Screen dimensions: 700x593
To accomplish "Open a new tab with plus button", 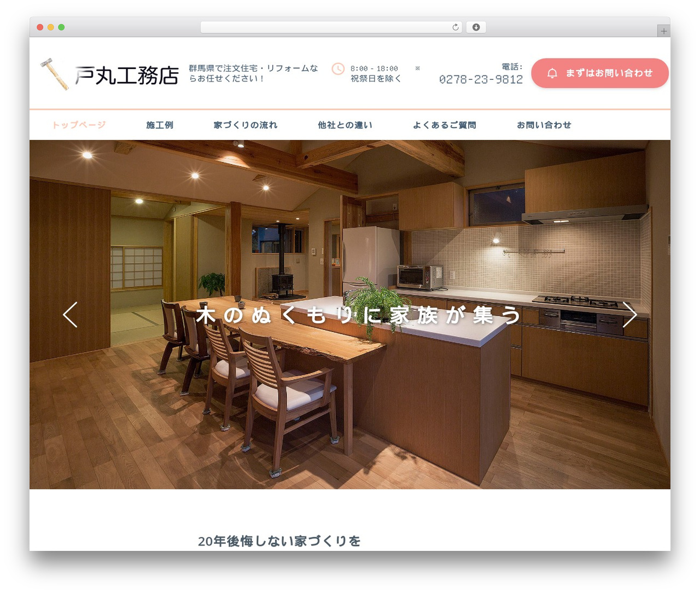I will tap(664, 31).
